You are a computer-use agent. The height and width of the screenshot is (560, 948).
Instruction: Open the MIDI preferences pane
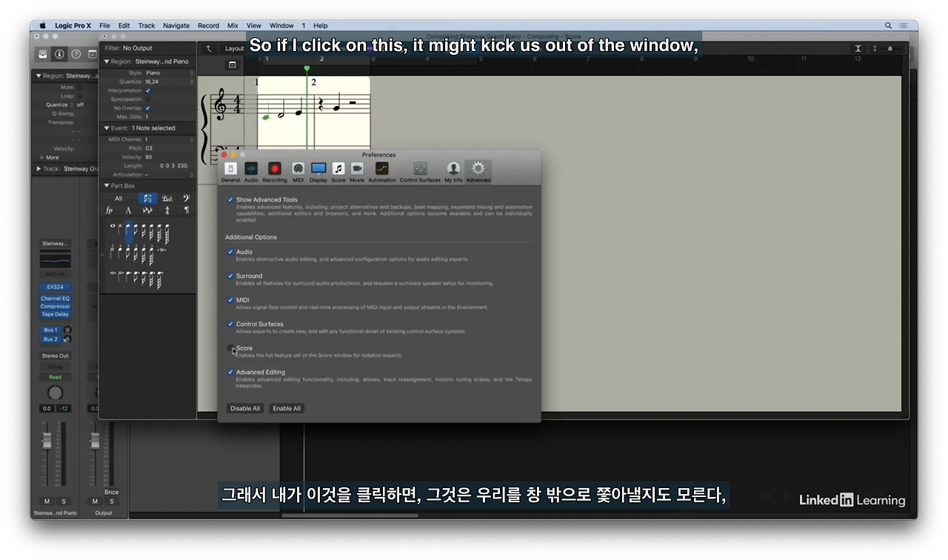pos(298,172)
